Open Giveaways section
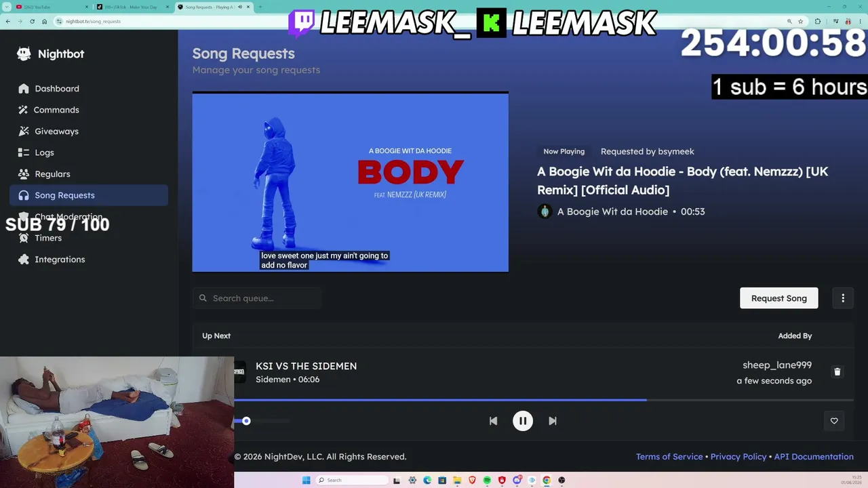868x488 pixels. (89, 131)
